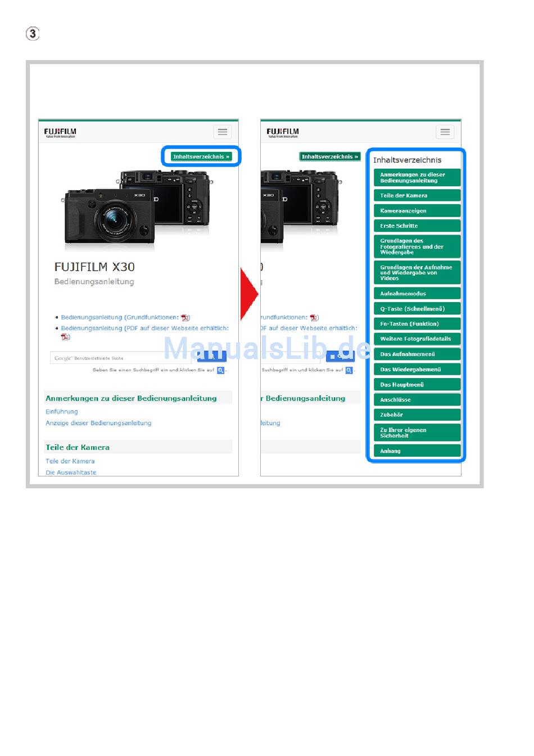This screenshot has height=756, width=534.
Task: Open 'Anzeige dieser Bedienungsanleitung' link
Action: [x=98, y=423]
